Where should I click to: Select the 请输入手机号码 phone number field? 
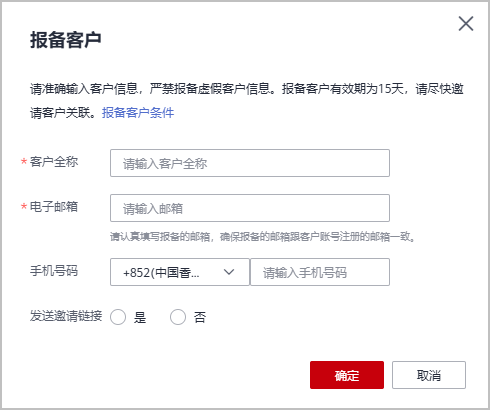tap(320, 272)
